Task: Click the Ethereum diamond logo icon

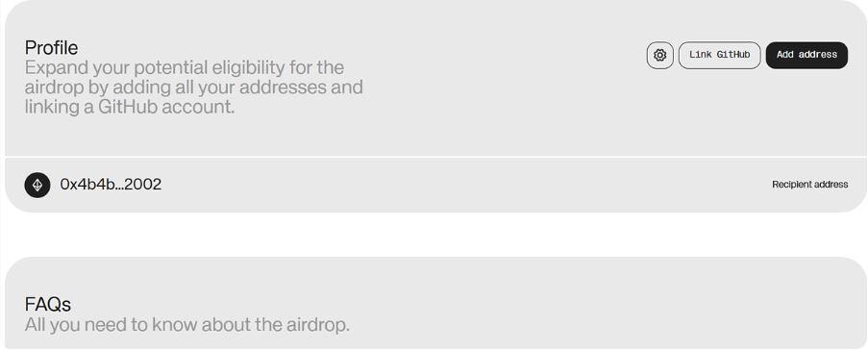Action: (37, 185)
